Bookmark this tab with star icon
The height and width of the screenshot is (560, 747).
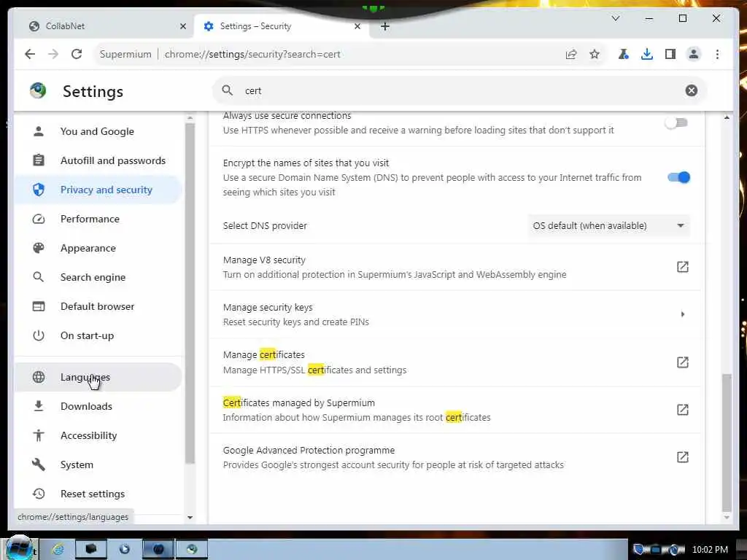[x=594, y=54]
